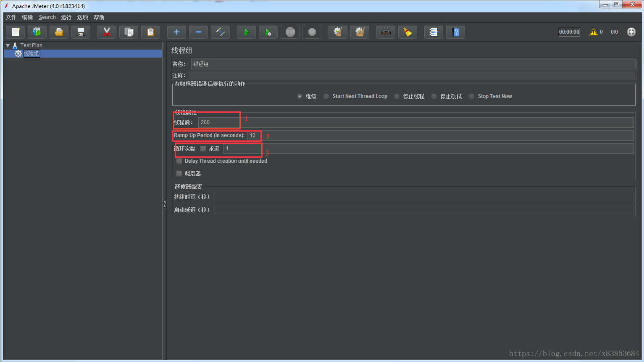
Task: Click the Ramp-Up Period field
Action: [x=440, y=135]
